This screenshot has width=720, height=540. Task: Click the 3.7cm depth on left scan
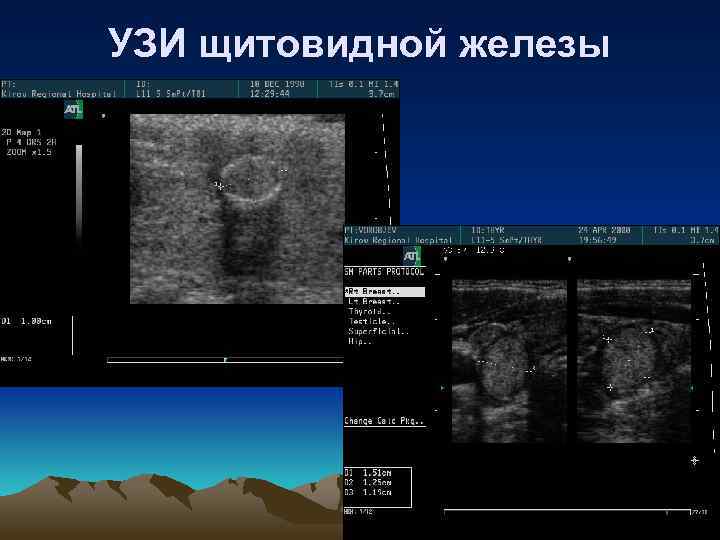coord(382,94)
